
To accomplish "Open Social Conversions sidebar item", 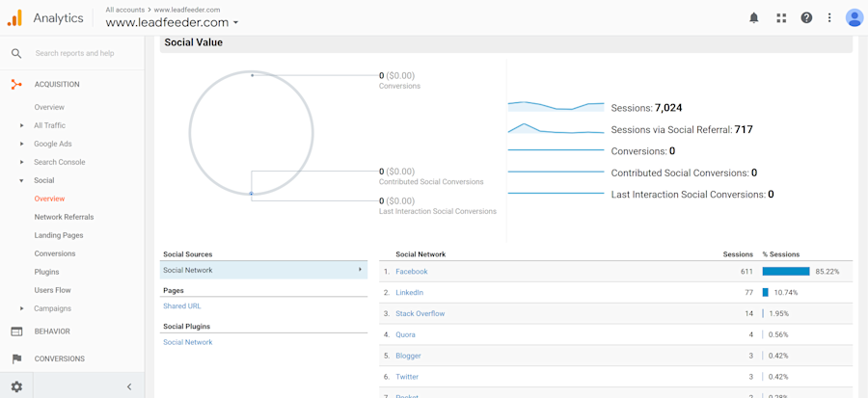I will click(55, 253).
